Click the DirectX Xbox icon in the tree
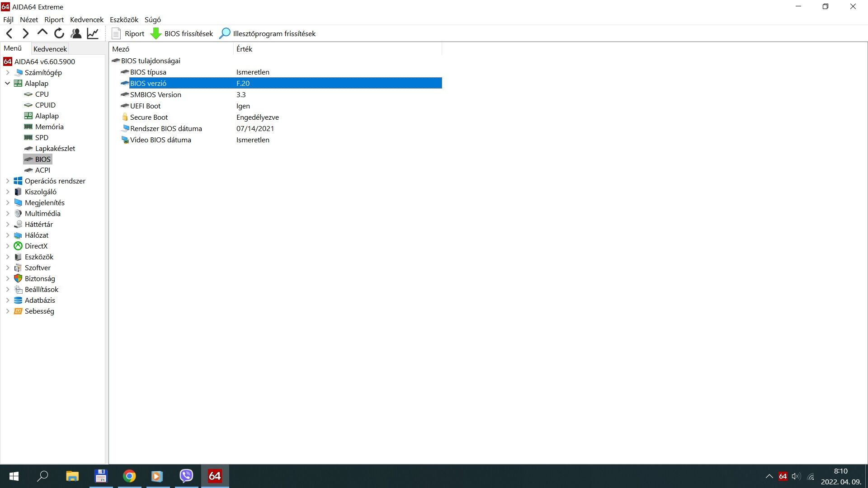This screenshot has width=868, height=488. click(18, 246)
